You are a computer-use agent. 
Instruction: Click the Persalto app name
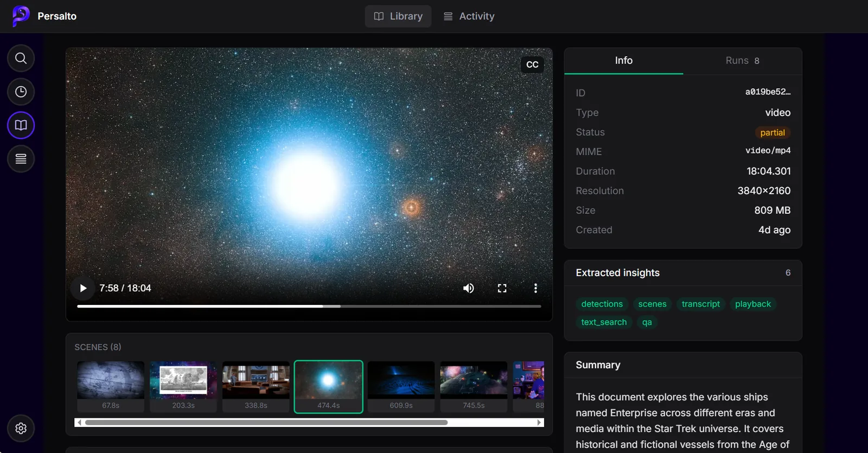pos(57,16)
